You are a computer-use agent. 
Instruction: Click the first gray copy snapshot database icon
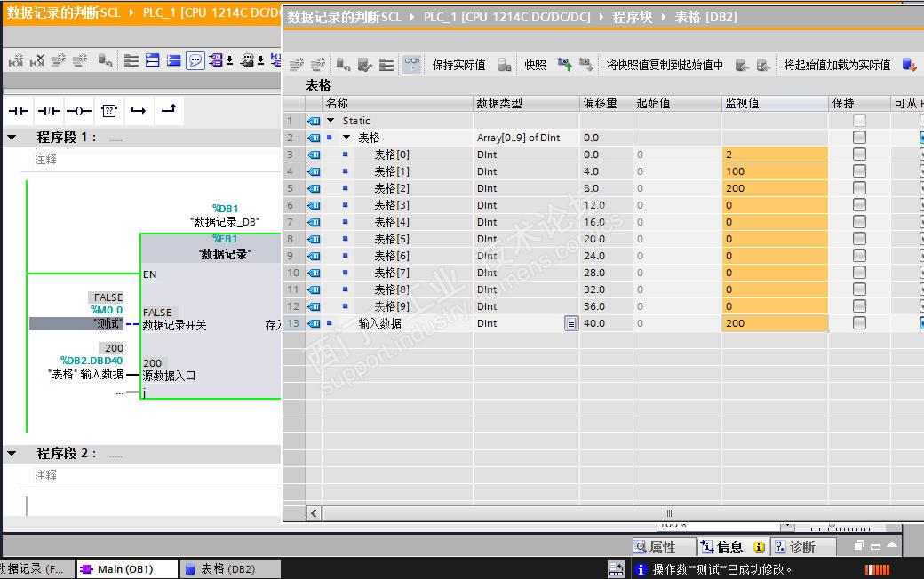click(x=742, y=65)
